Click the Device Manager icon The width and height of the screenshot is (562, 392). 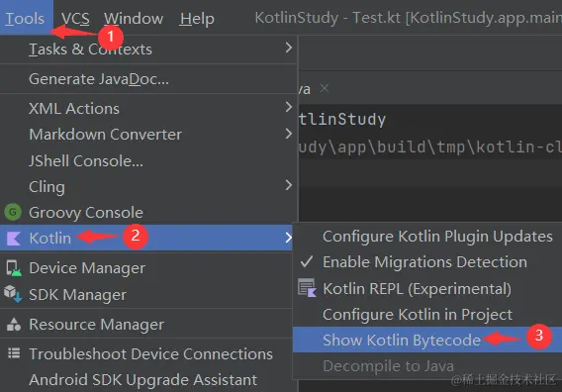coord(14,268)
